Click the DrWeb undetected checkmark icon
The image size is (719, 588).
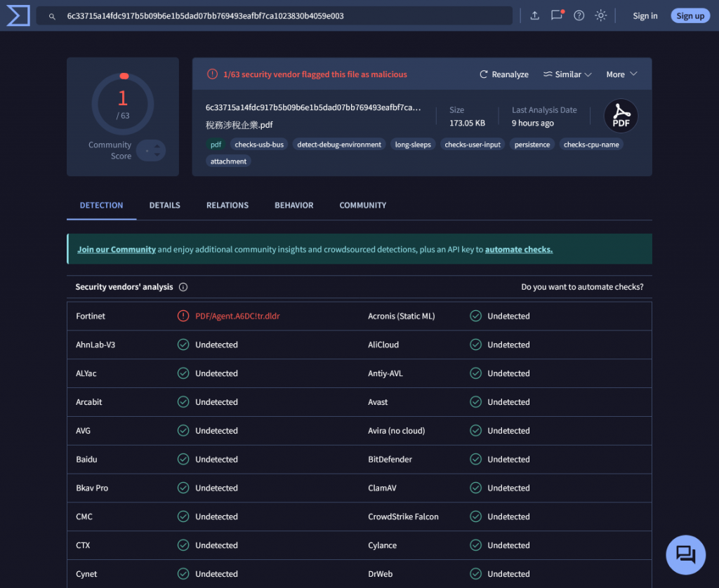click(476, 574)
